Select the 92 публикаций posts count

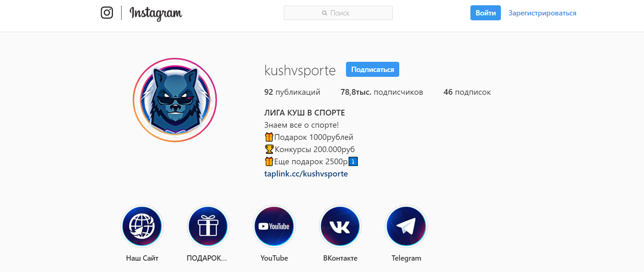pyautogui.click(x=292, y=92)
